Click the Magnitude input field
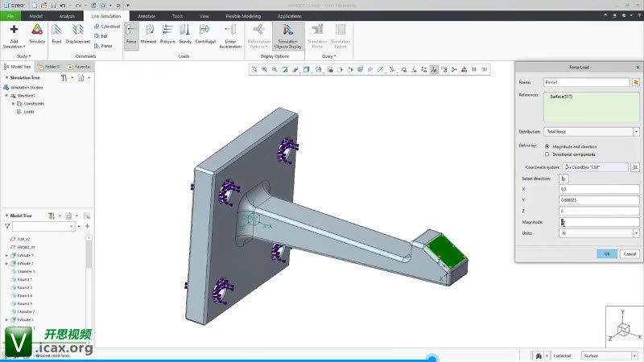The height and width of the screenshot is (362, 644). 599,221
